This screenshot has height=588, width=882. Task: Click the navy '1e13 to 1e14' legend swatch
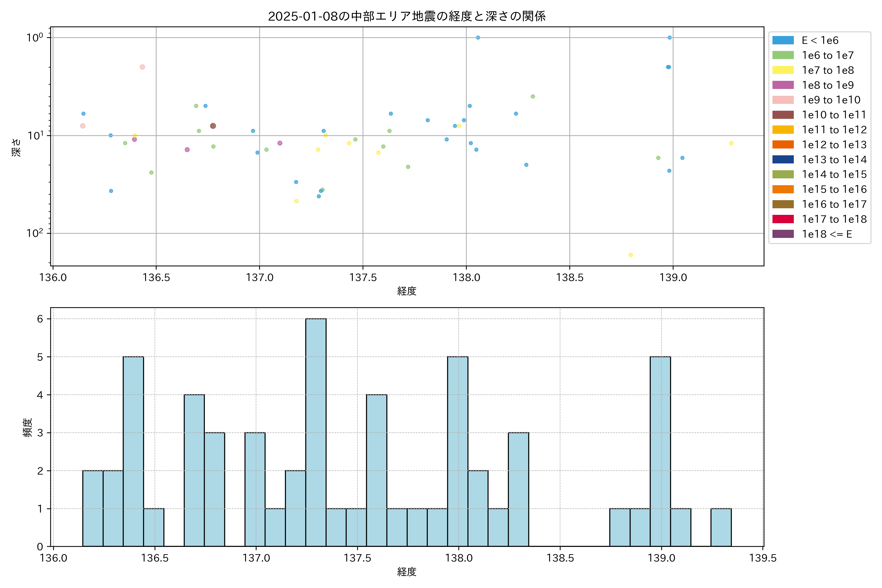(783, 159)
